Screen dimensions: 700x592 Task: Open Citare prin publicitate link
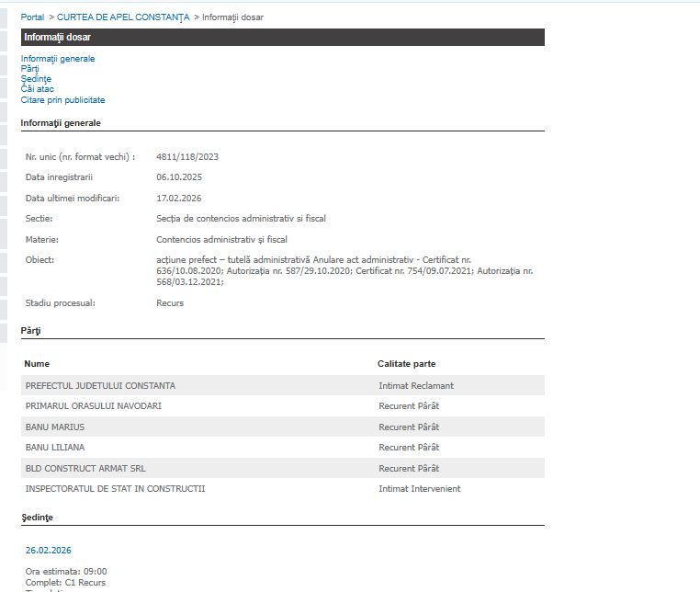(x=62, y=99)
